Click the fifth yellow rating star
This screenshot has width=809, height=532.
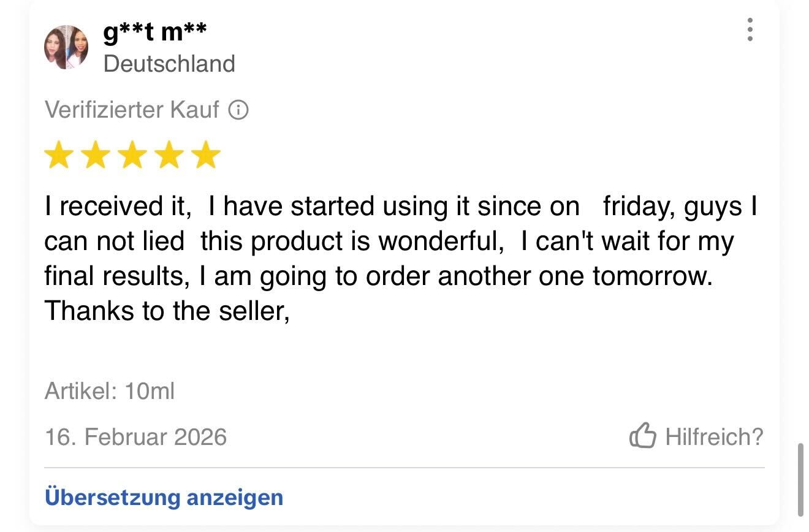[x=206, y=155]
